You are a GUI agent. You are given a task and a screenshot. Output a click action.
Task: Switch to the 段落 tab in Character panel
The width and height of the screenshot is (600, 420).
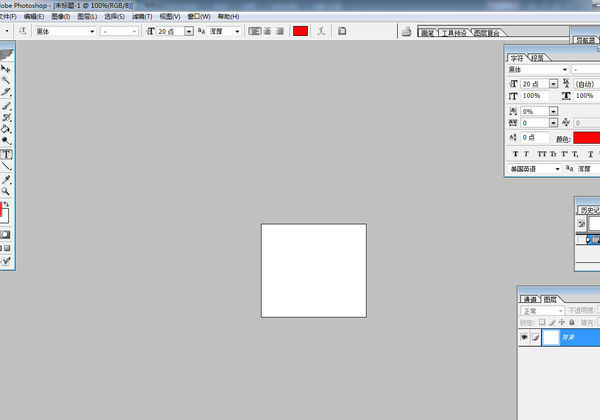click(x=537, y=58)
